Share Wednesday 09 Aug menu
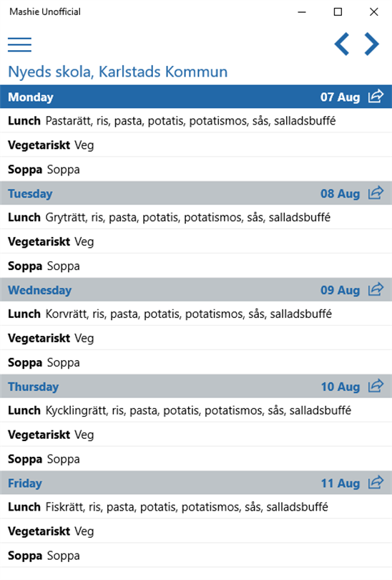Viewport: 392px width, 580px height. (x=376, y=289)
